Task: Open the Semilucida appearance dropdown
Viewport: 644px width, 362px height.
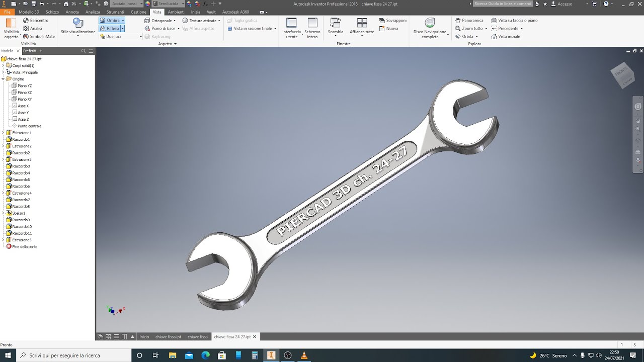Action: coord(168,4)
